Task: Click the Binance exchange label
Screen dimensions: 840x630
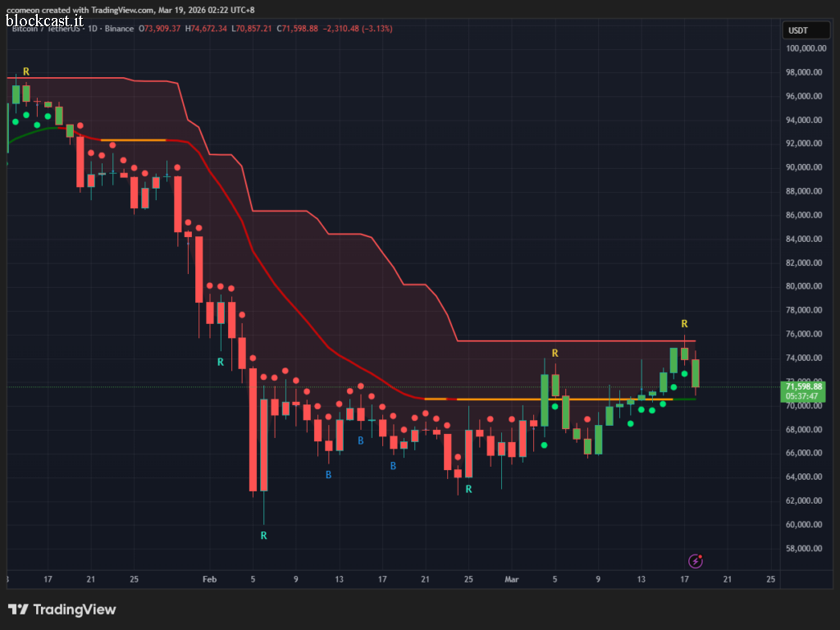Action: tap(119, 29)
